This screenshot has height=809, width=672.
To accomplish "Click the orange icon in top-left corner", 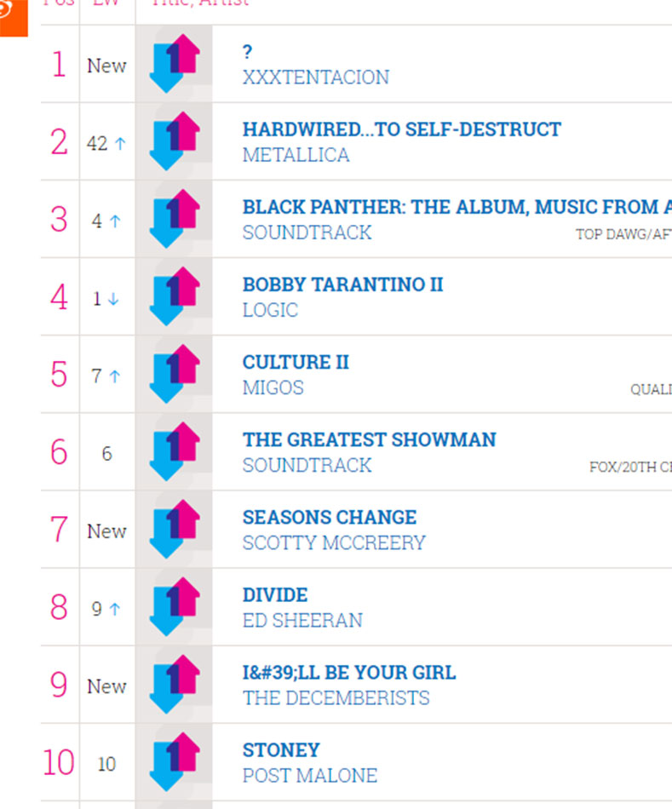I will coord(13,18).
